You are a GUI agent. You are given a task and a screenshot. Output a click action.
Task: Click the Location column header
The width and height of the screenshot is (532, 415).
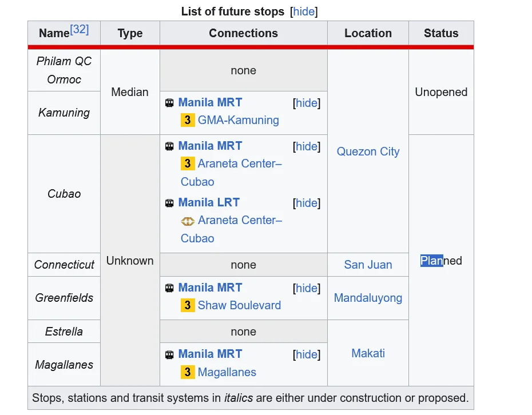point(368,33)
